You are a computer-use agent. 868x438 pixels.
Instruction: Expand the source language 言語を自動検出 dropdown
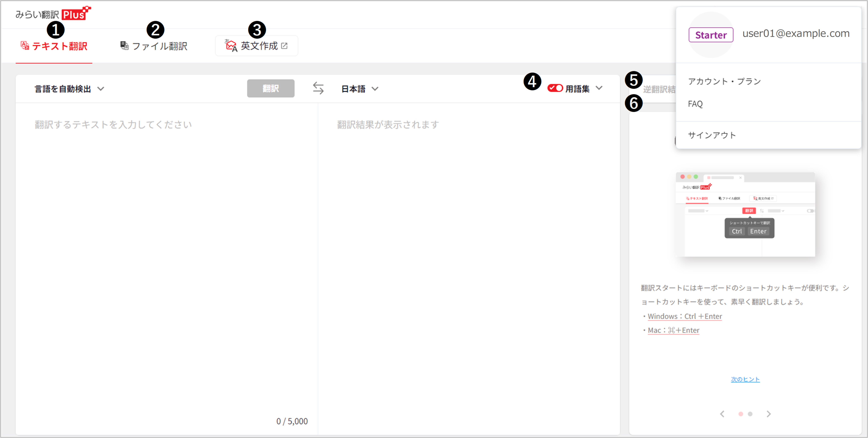coord(69,89)
